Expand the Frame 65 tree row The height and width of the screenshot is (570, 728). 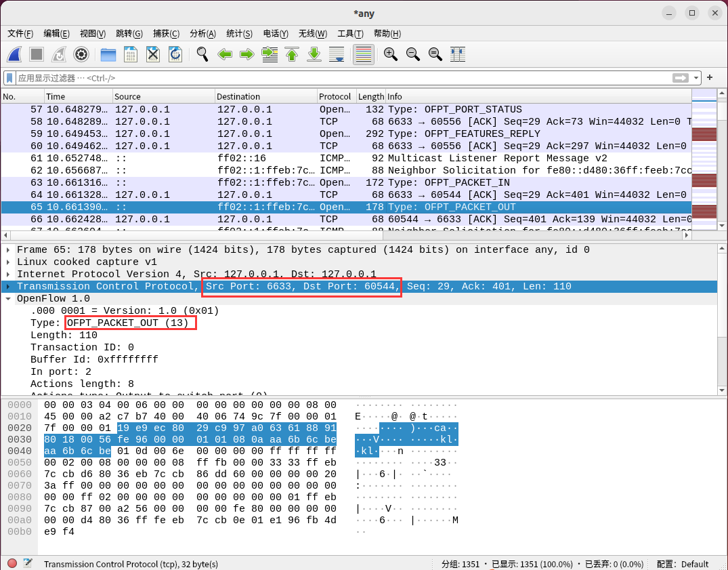coord(8,250)
